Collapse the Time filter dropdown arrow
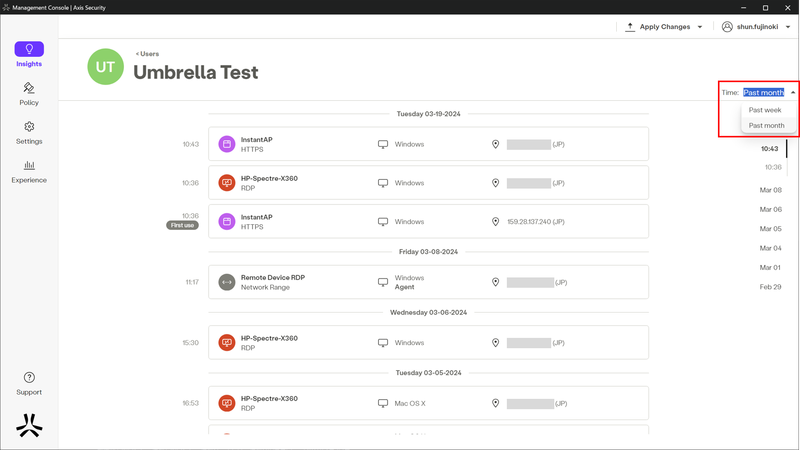The width and height of the screenshot is (800, 450). [793, 92]
